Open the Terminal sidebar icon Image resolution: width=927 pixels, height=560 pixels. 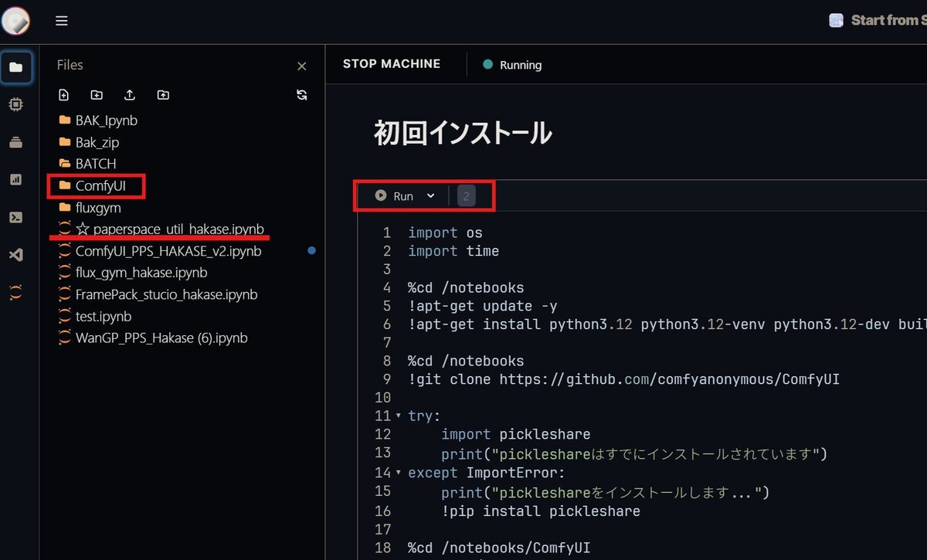point(15,217)
